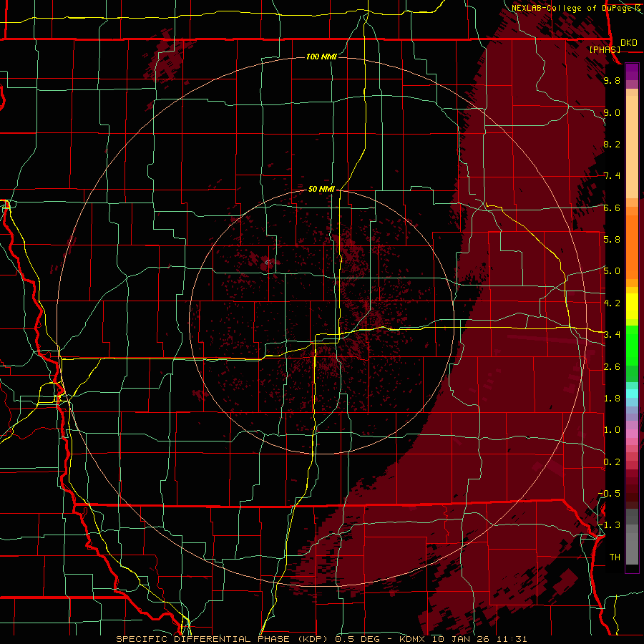Pick the purple top color bar segment
Image resolution: width=644 pixels, height=644 pixels.
coord(632,72)
